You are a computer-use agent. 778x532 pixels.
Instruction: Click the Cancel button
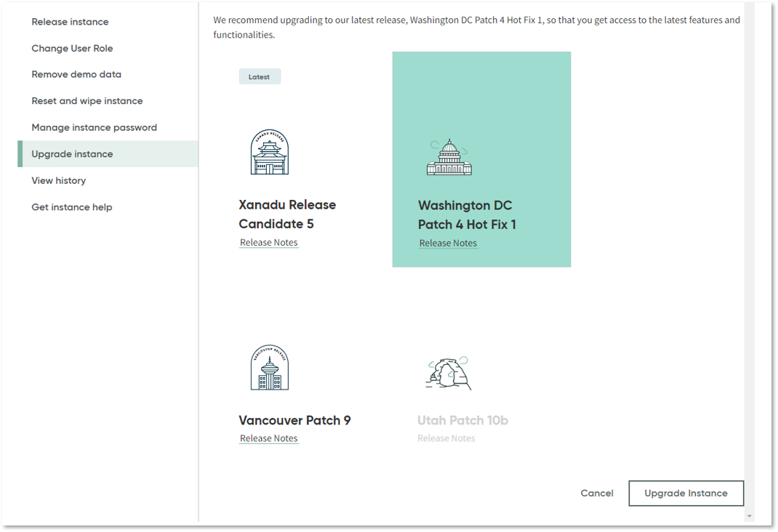click(x=596, y=493)
